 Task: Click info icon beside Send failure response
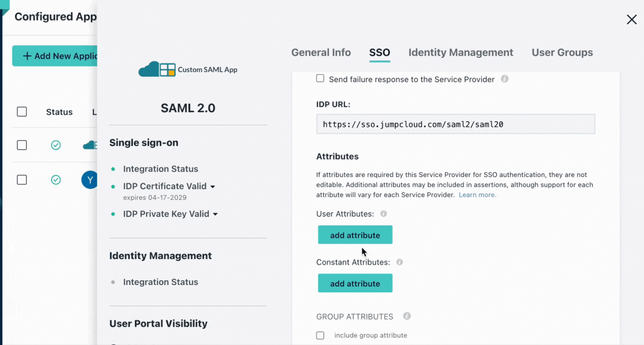click(504, 79)
